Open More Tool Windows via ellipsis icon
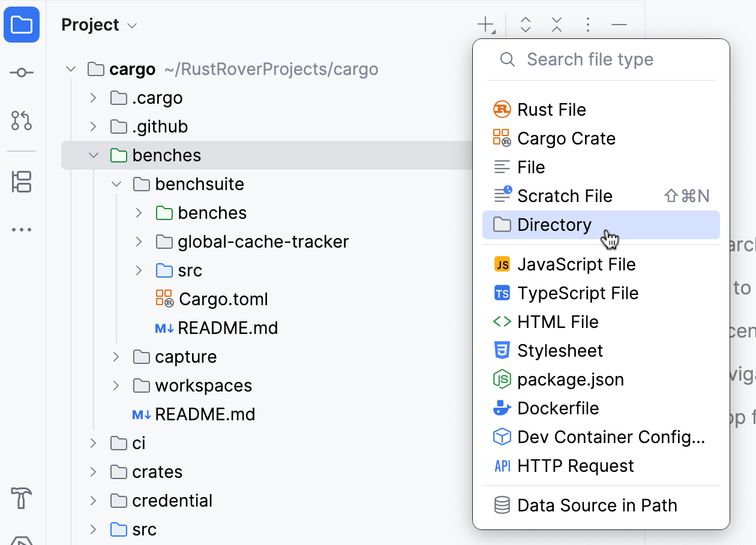This screenshot has width=756, height=545. (x=21, y=229)
